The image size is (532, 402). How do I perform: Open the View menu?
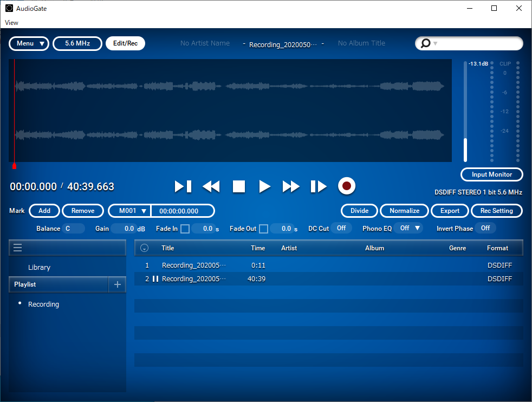pos(11,23)
